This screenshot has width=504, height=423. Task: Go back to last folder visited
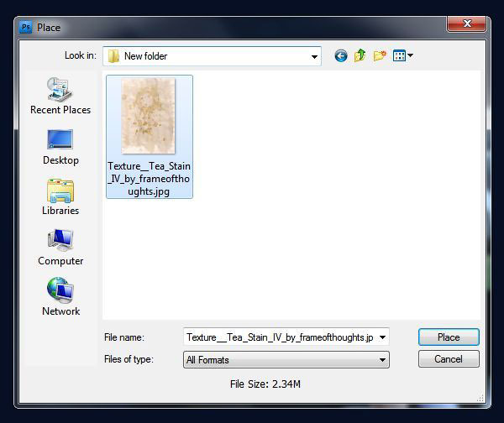pos(341,56)
